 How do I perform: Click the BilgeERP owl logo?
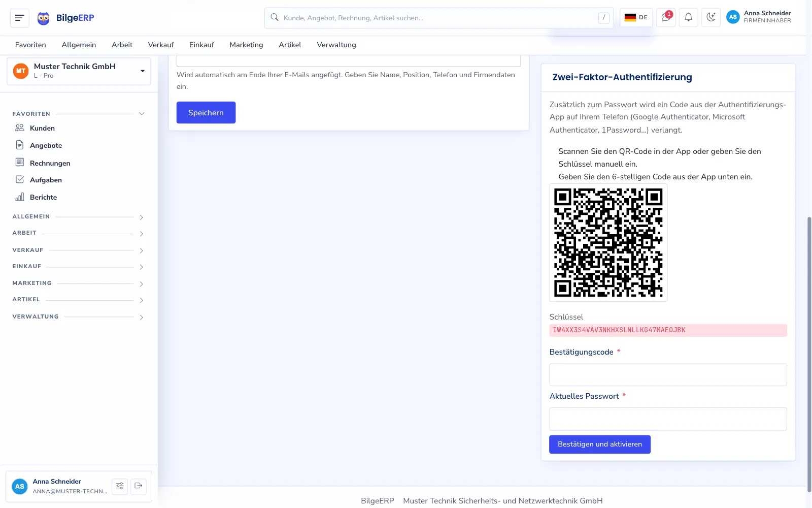pos(44,18)
